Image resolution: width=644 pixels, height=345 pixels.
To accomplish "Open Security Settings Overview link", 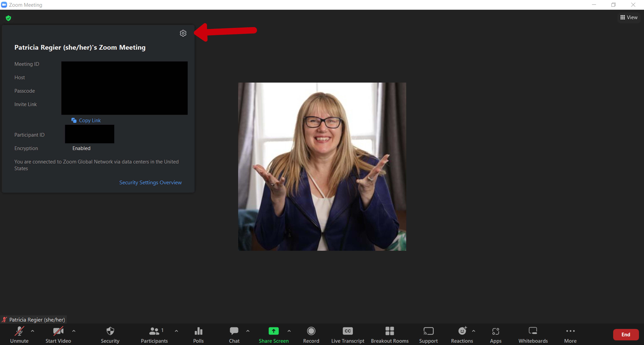I will click(x=150, y=182).
